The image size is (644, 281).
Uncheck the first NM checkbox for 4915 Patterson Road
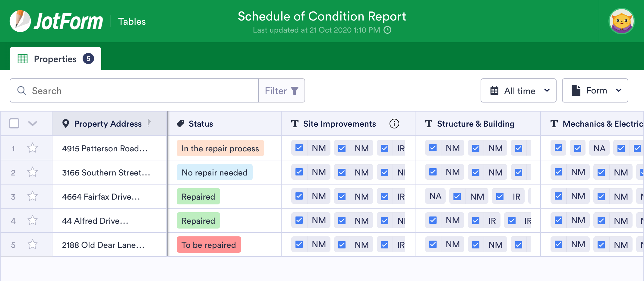tap(298, 148)
